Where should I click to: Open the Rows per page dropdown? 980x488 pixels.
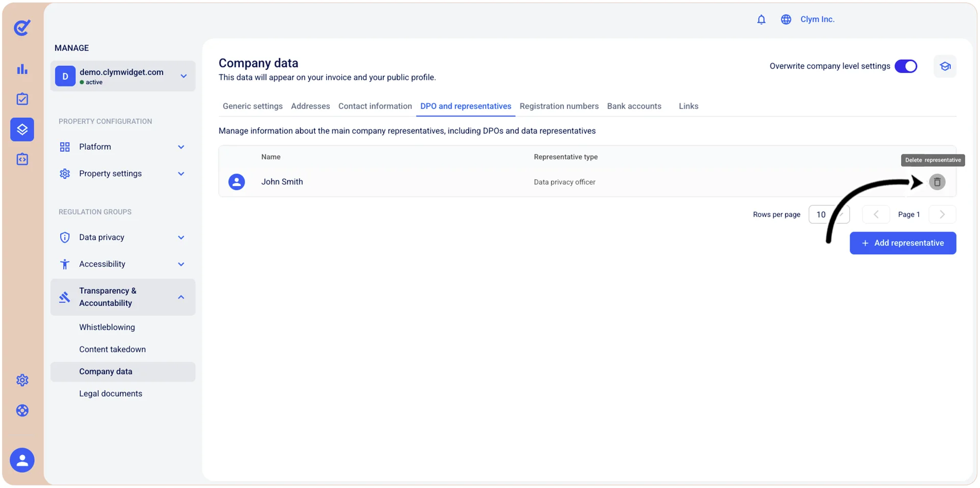829,215
